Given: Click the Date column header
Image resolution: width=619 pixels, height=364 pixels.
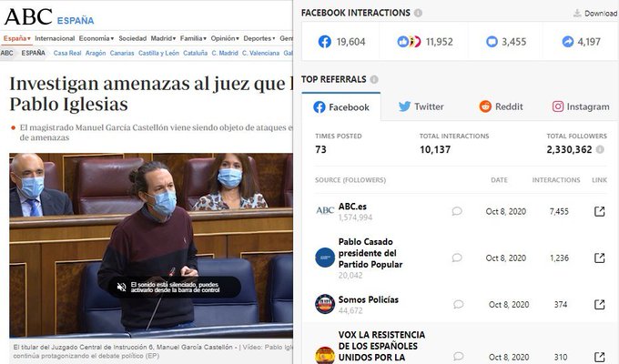Looking at the screenshot, I should (x=499, y=180).
